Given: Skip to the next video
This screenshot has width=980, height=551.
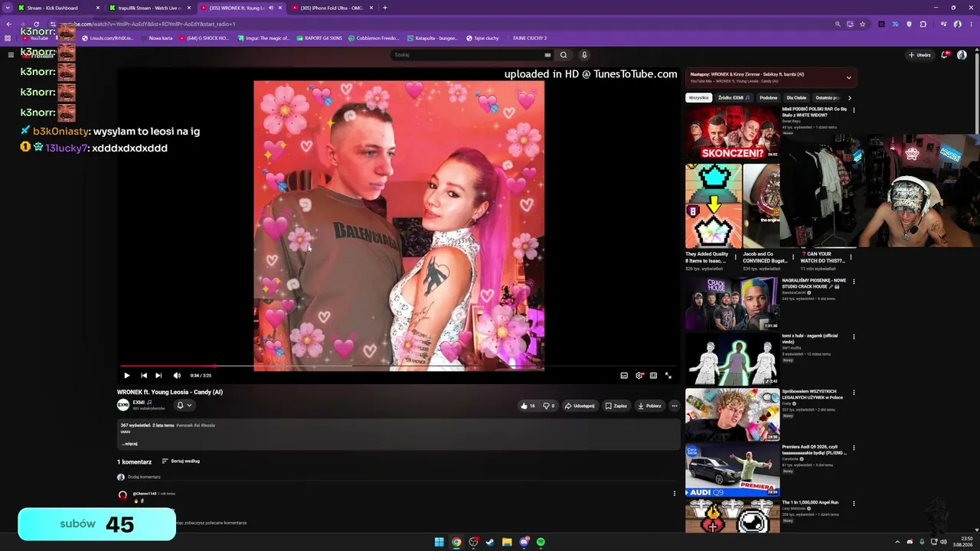Looking at the screenshot, I should 158,375.
